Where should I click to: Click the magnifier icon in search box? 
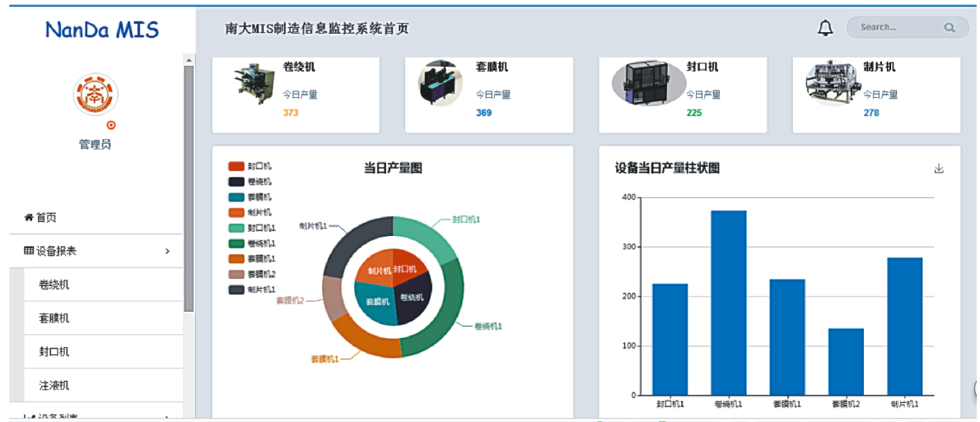950,28
